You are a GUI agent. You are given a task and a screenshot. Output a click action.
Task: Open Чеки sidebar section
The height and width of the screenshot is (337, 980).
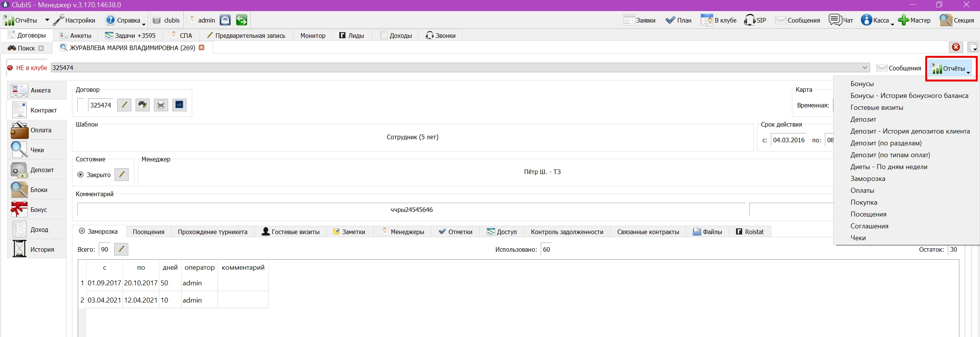37,150
